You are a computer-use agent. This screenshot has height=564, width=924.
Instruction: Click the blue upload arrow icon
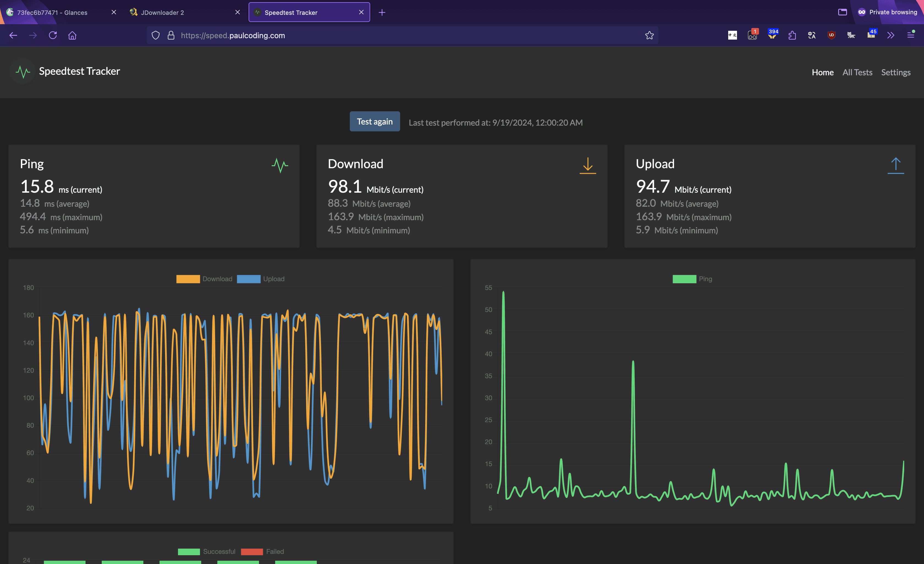[x=895, y=165]
